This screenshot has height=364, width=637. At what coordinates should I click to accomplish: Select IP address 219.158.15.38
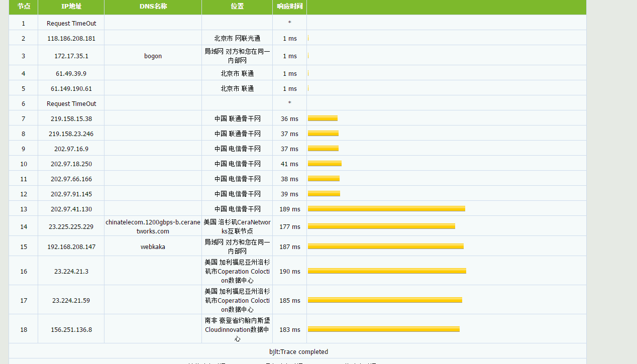click(71, 119)
